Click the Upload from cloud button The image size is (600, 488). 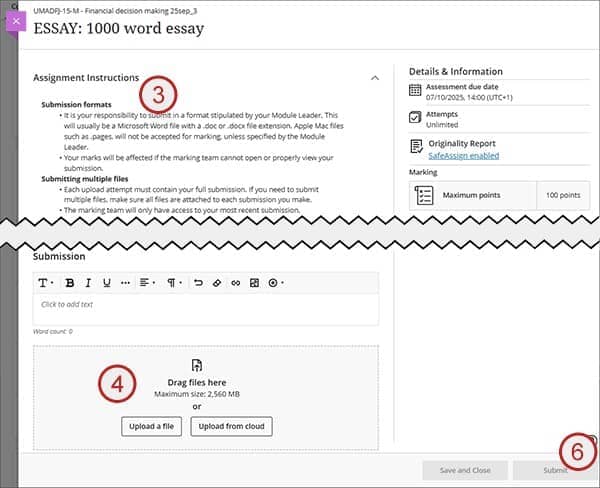[x=232, y=426]
